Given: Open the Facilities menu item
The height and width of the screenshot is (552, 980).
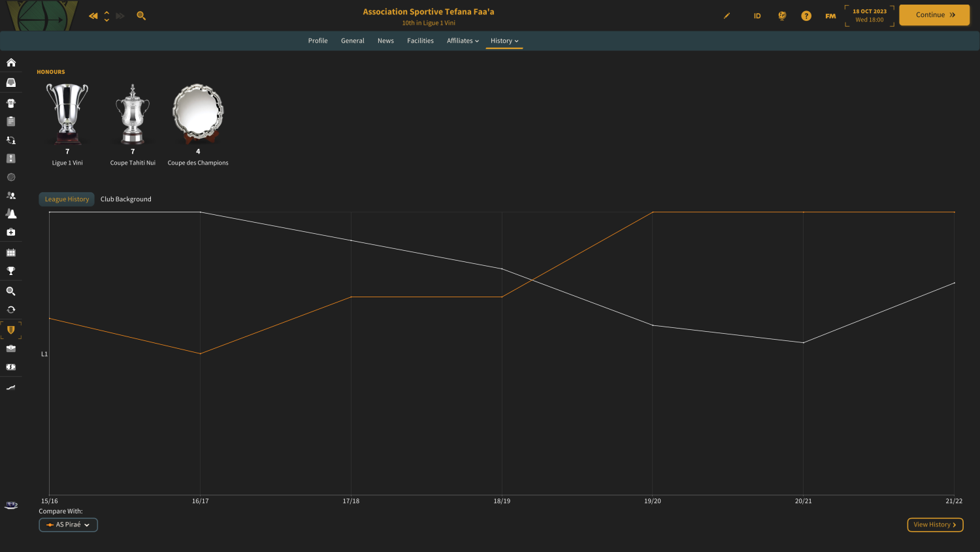Looking at the screenshot, I should (420, 41).
